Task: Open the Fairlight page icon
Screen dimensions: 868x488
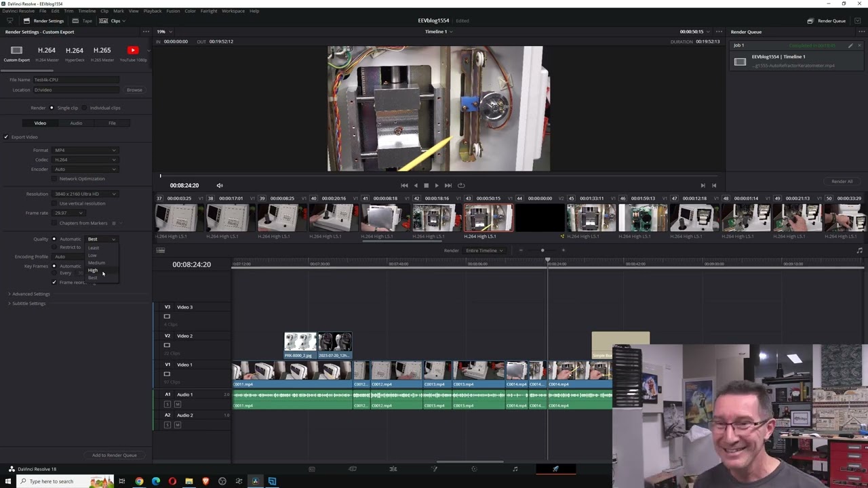Action: point(515,469)
